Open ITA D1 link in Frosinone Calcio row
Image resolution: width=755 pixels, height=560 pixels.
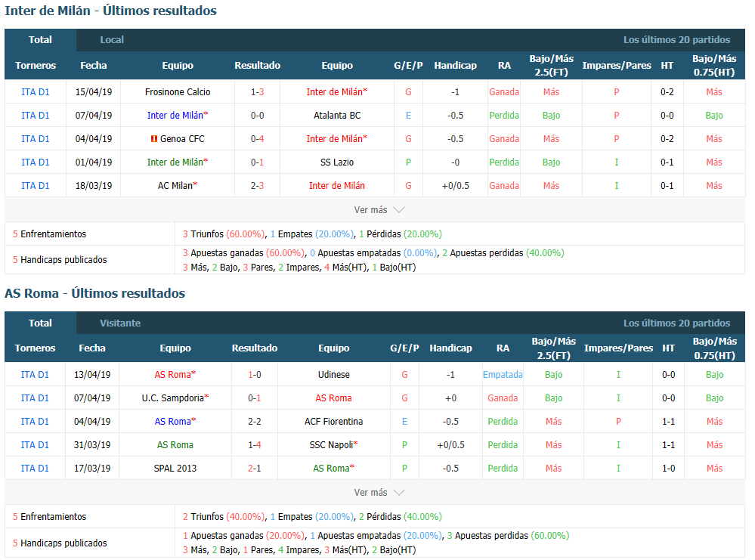pos(36,92)
